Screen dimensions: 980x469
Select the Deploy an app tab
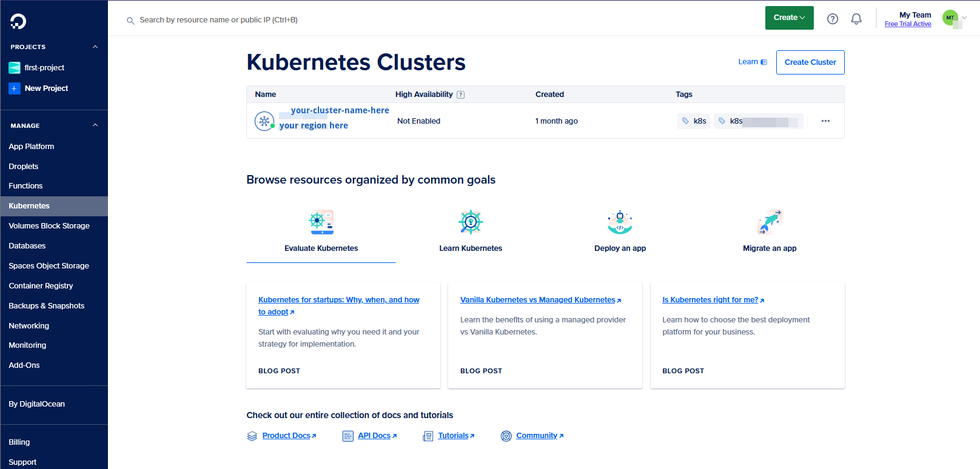[x=620, y=234]
